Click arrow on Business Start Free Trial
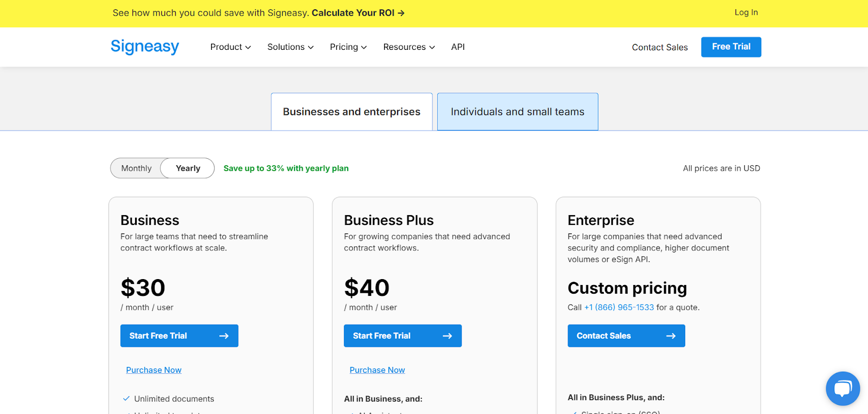 tap(224, 336)
